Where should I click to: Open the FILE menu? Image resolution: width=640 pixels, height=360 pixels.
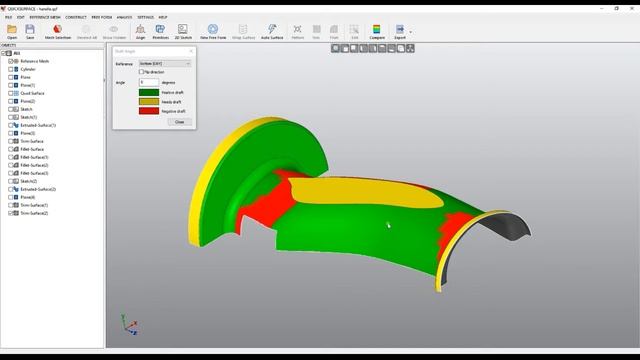[9, 18]
